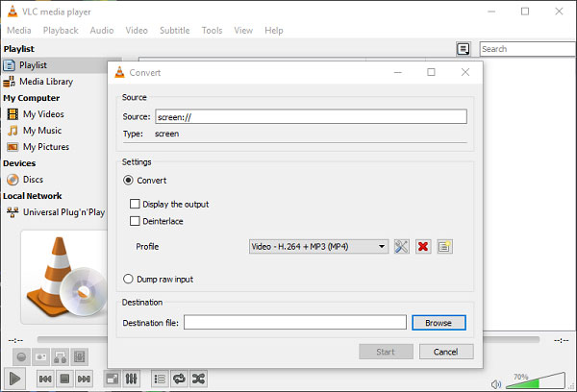Screen dimensions: 577x392
Task: Click the A-B loop button
Action: (x=60, y=356)
